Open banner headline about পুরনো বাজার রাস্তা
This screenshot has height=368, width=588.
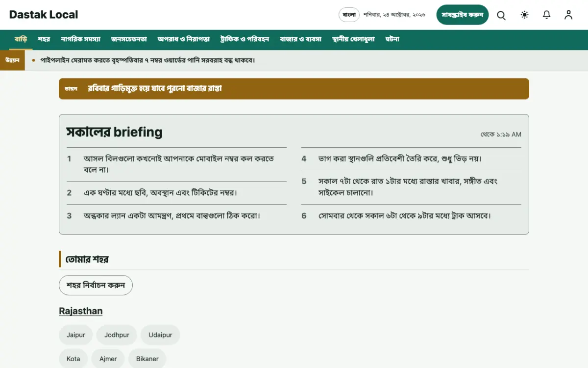click(x=155, y=89)
